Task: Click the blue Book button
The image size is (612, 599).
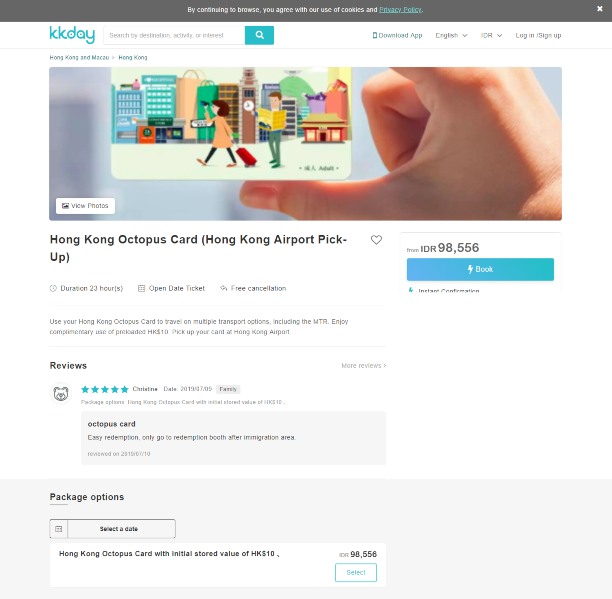Action: coord(480,269)
